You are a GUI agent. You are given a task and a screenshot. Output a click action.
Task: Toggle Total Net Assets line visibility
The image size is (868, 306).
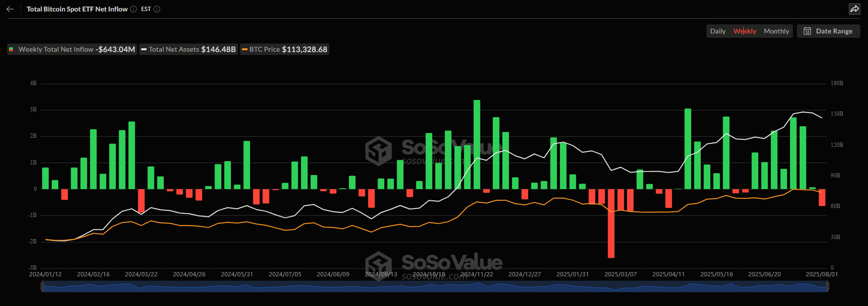[x=188, y=49]
